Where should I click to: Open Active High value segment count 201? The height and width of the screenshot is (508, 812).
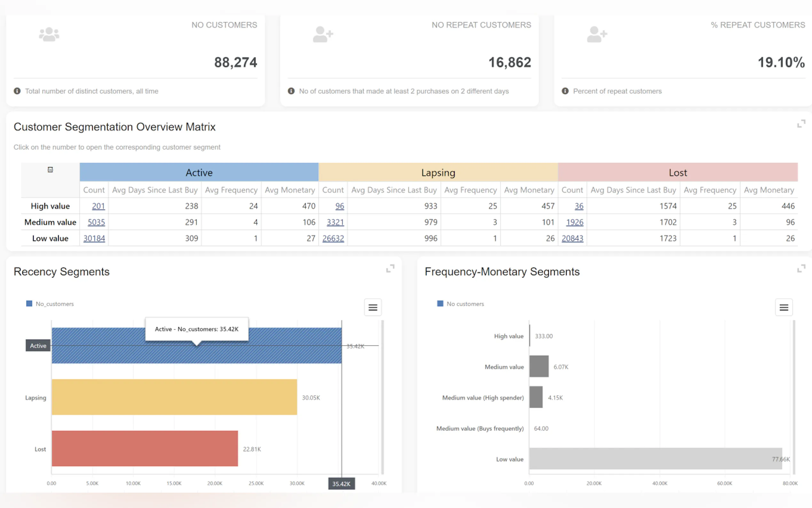point(98,206)
